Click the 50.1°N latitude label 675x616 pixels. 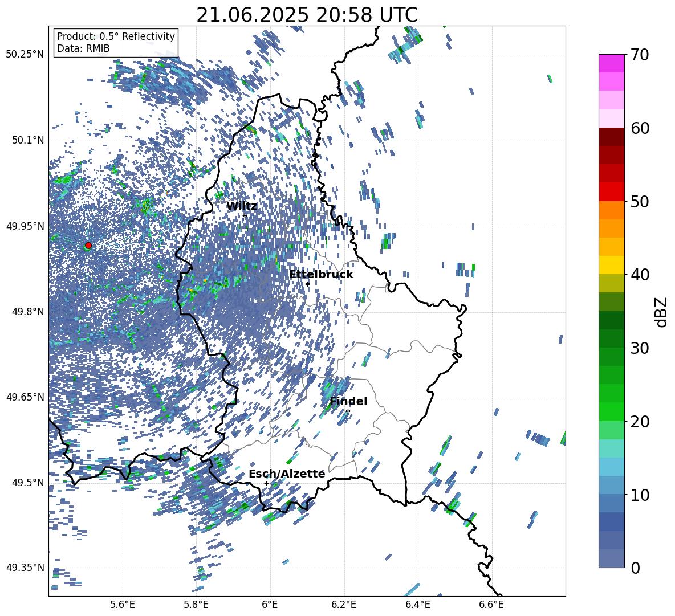(27, 140)
